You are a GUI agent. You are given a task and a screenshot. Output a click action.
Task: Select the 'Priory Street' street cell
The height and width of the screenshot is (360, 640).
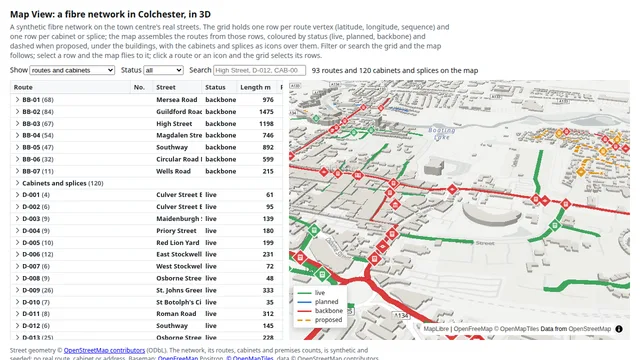coord(176,231)
